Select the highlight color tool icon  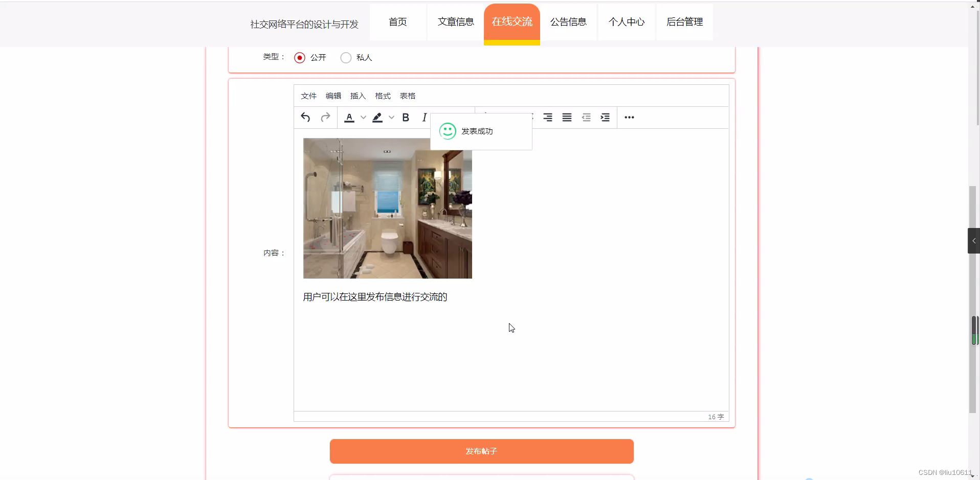377,117
